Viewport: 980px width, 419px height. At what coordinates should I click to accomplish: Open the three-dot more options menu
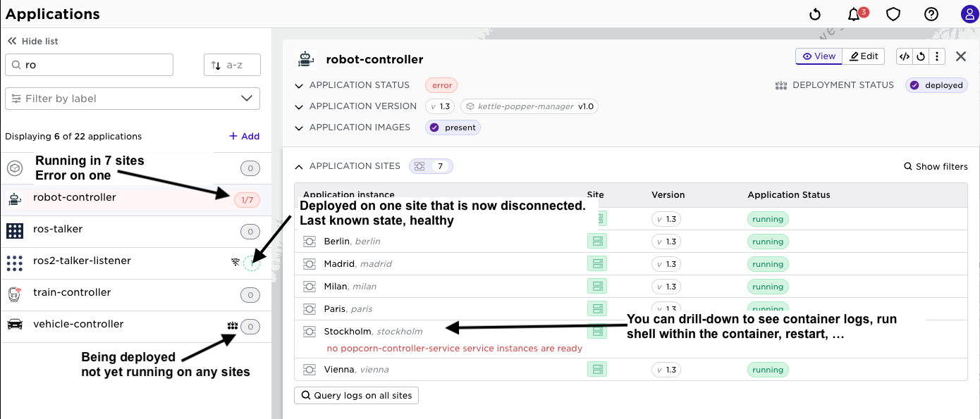coord(937,56)
